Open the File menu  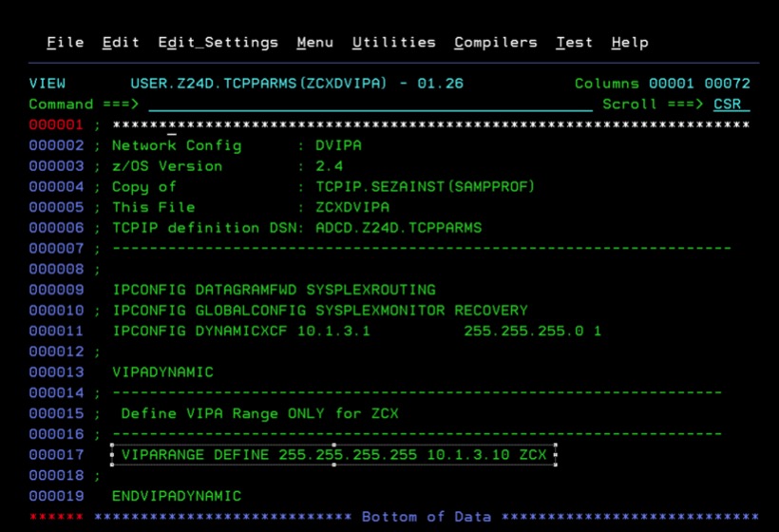tap(66, 43)
